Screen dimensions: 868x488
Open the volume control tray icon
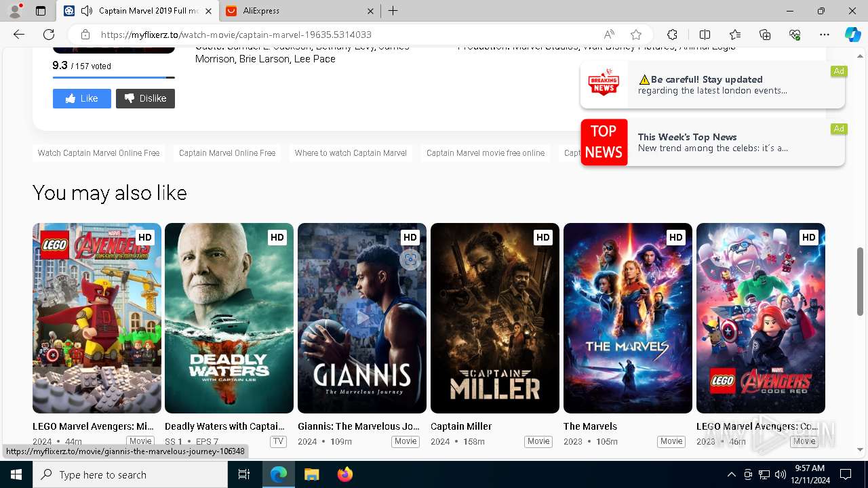tap(781, 474)
